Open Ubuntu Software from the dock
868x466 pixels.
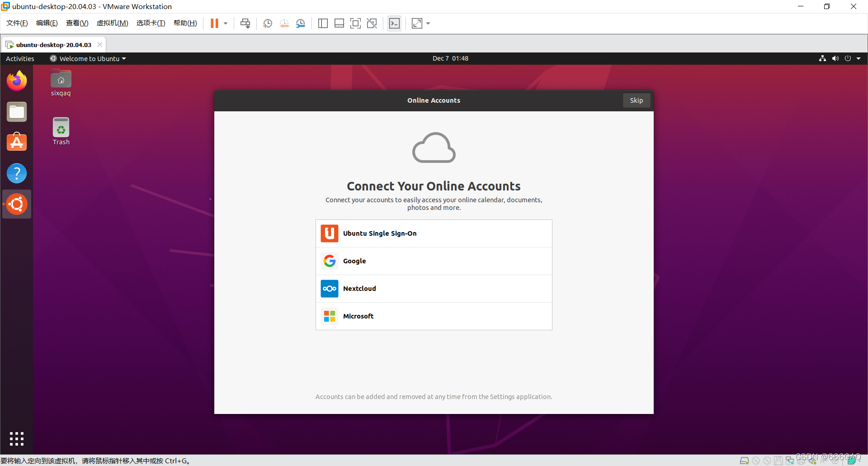[x=17, y=143]
